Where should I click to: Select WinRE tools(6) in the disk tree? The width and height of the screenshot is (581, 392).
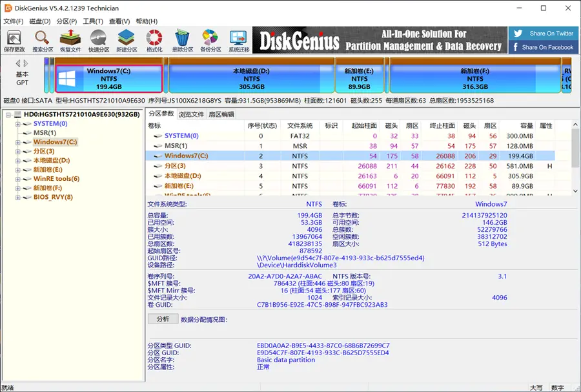coord(56,179)
